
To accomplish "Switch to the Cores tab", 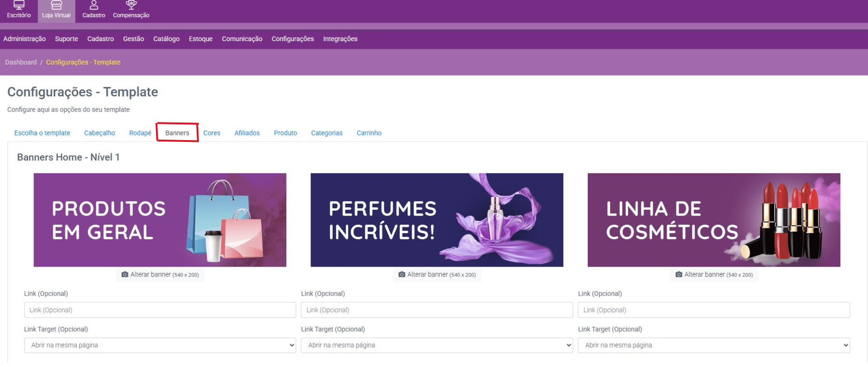I will pos(212,133).
